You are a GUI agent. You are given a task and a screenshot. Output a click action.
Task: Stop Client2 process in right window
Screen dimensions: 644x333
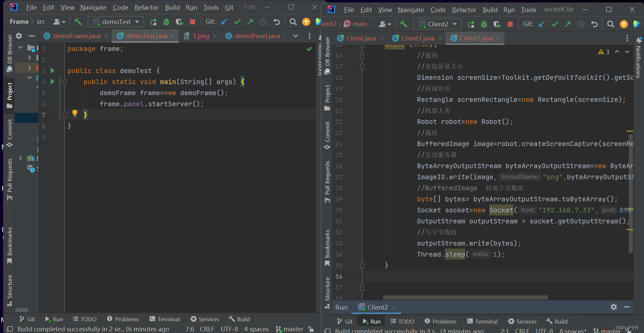510,24
